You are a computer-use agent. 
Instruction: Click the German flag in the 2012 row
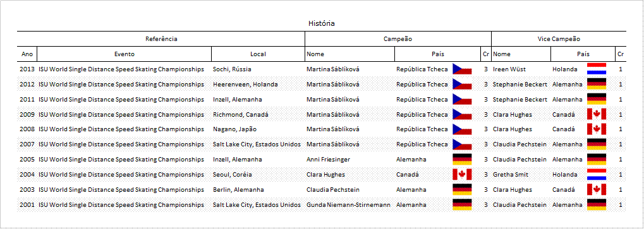[x=597, y=84]
